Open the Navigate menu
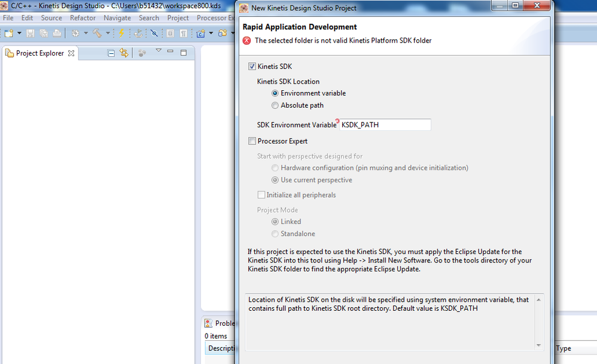The width and height of the screenshot is (597, 364). (117, 18)
